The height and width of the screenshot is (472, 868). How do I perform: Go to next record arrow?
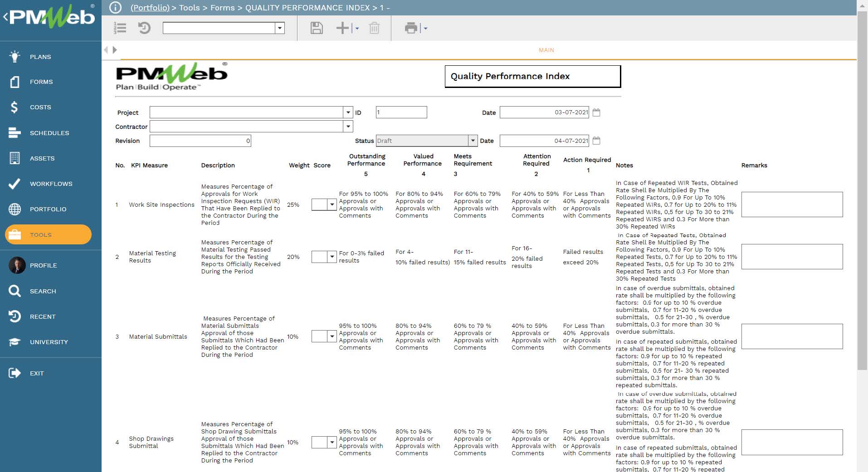(115, 50)
